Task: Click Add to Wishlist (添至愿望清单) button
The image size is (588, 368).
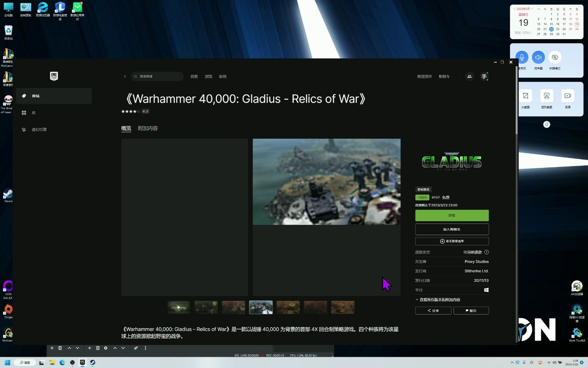Action: click(452, 241)
